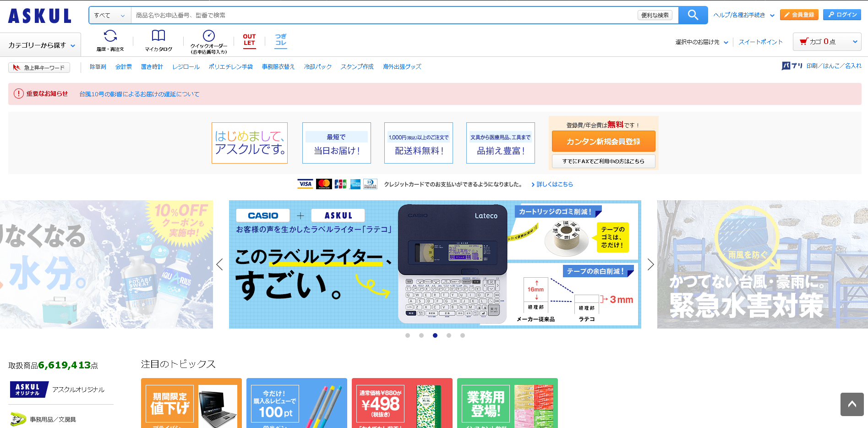Click keyword link 会計票
Screen dimensions: 868x428
124,66
